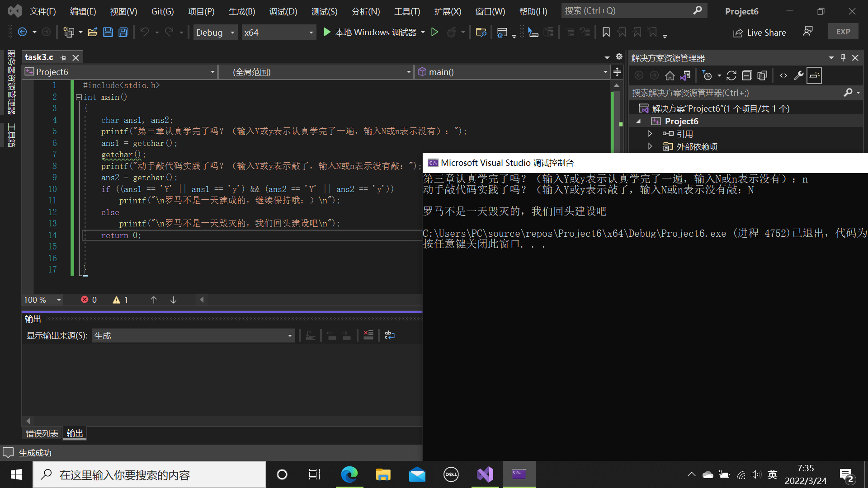Switch to the 错误列表 tab
Screen dimensions: 868x488
(42, 433)
